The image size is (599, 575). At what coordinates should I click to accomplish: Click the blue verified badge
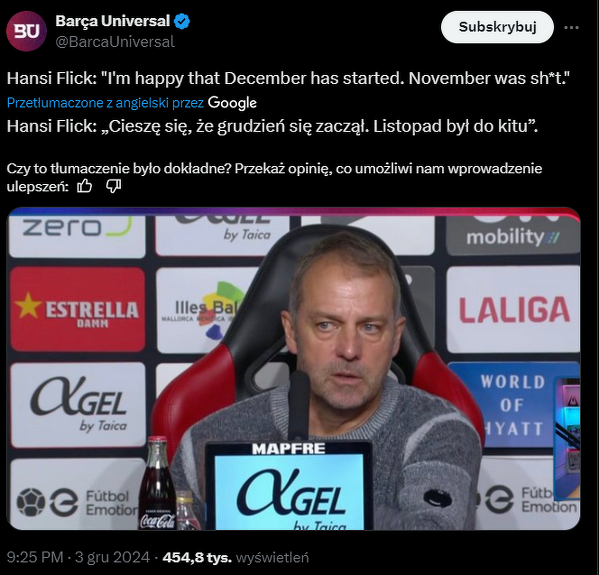coord(182,21)
